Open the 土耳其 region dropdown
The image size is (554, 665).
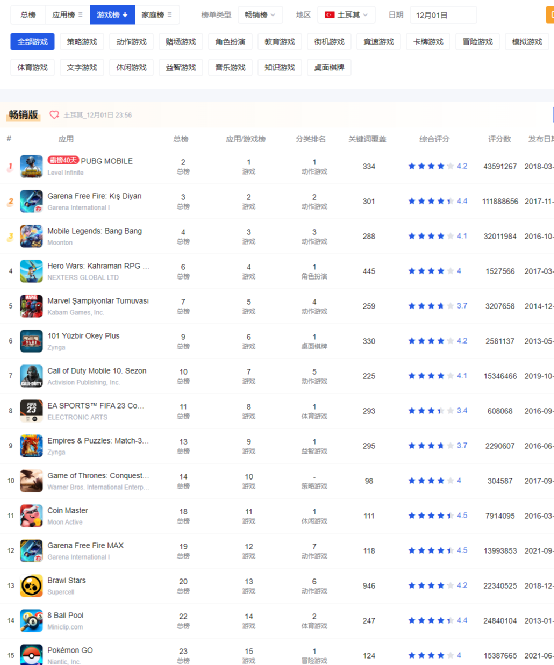[346, 15]
